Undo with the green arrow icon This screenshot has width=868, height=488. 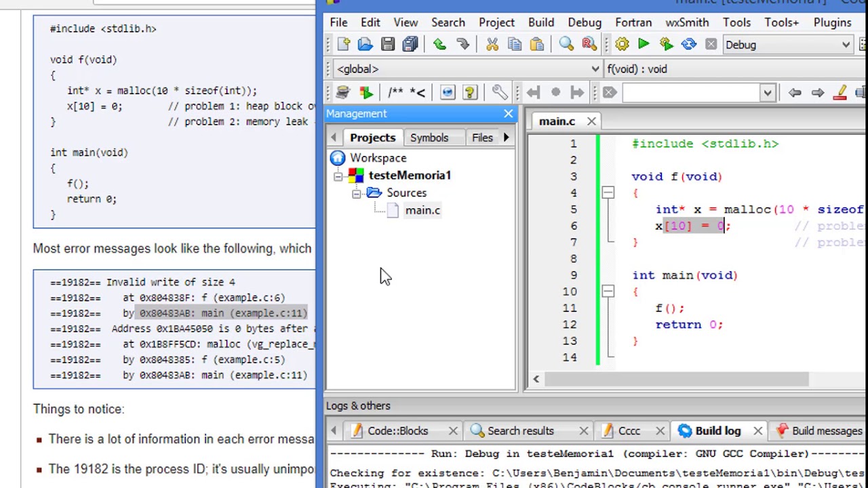click(439, 45)
